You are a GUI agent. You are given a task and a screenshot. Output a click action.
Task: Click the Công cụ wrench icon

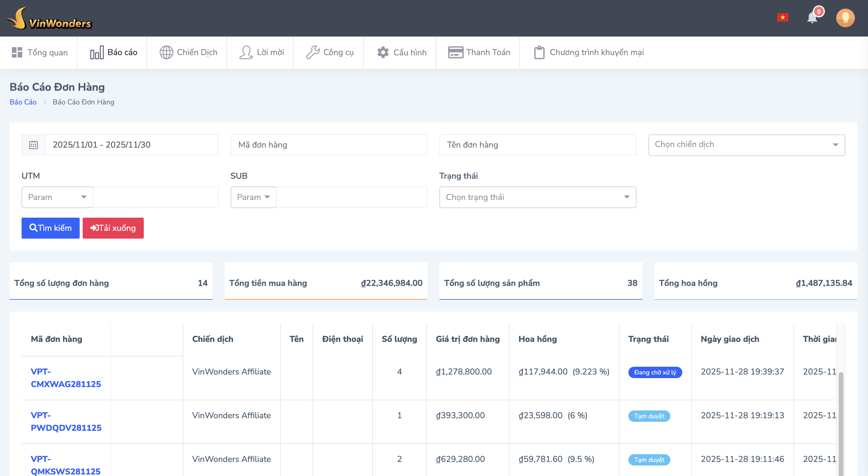pos(313,53)
